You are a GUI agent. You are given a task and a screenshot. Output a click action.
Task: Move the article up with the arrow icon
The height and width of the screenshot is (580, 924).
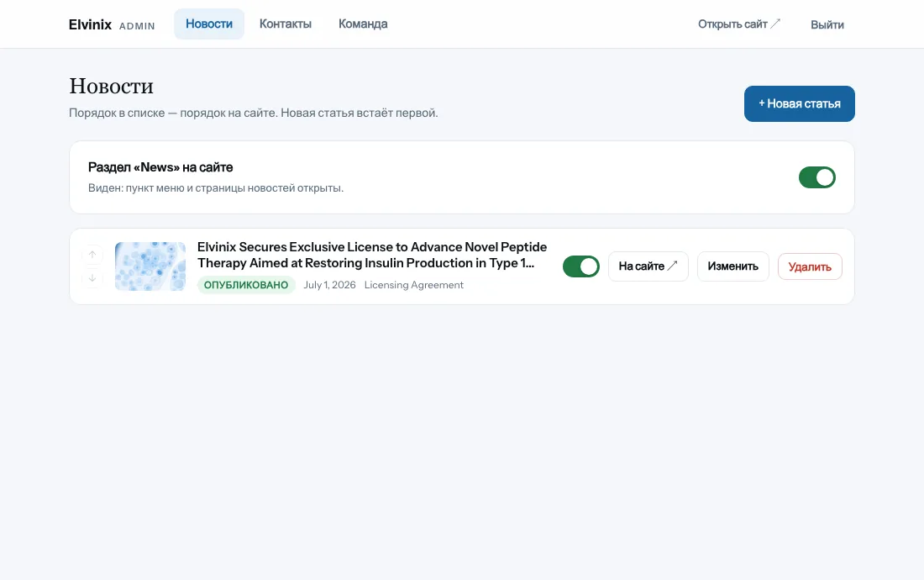pos(92,255)
